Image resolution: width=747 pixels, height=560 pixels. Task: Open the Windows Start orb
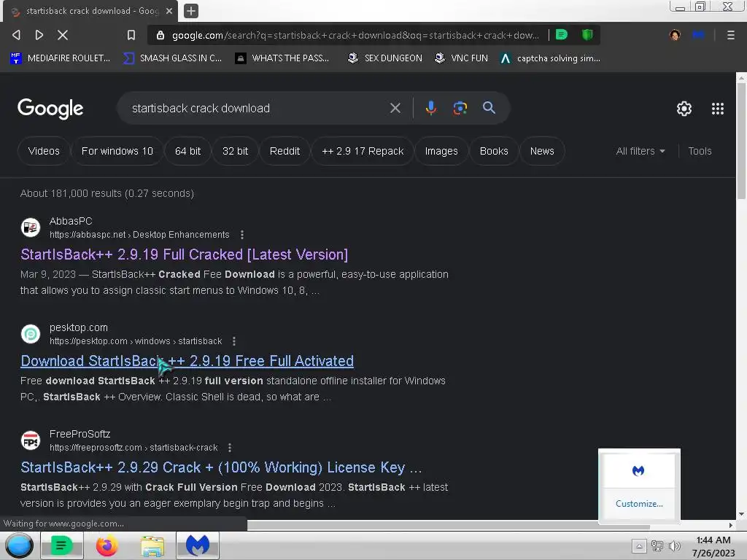pyautogui.click(x=19, y=545)
